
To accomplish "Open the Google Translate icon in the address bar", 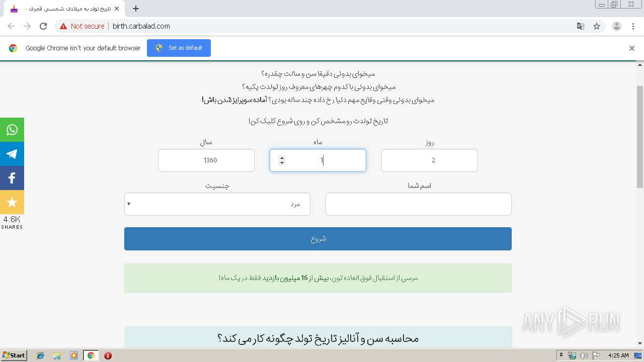I will click(581, 26).
